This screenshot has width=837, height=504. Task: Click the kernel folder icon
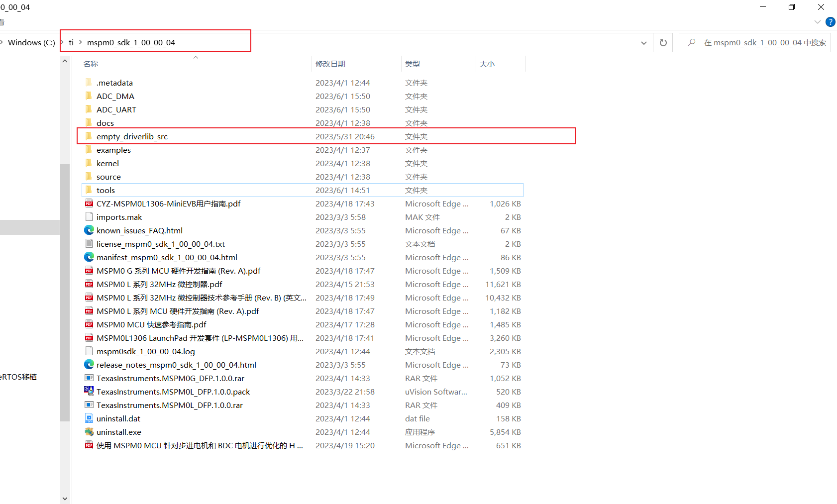(x=89, y=163)
